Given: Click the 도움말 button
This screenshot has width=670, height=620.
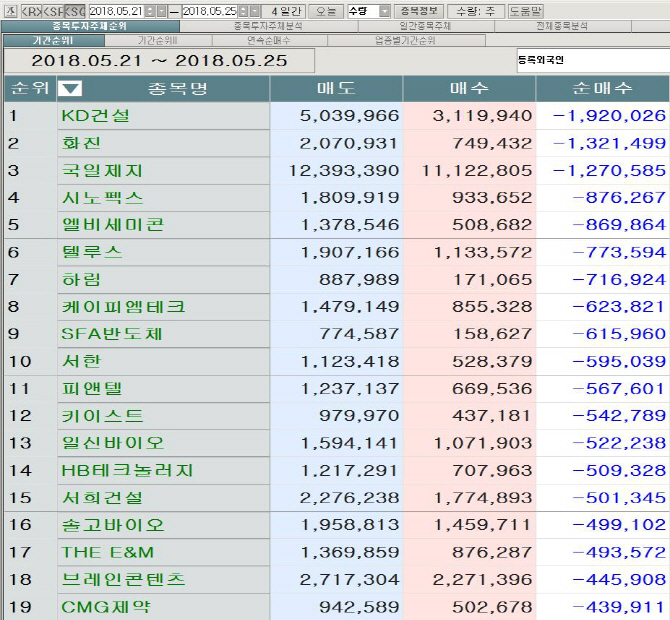Looking at the screenshot, I should tap(526, 11).
